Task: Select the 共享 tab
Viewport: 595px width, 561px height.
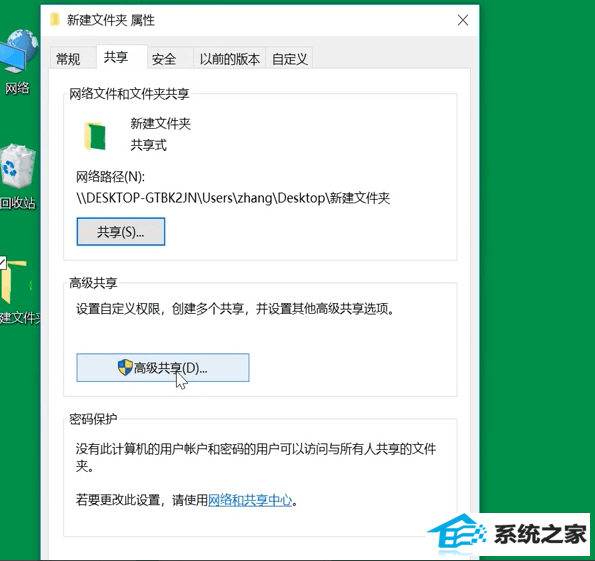Action: [x=116, y=57]
